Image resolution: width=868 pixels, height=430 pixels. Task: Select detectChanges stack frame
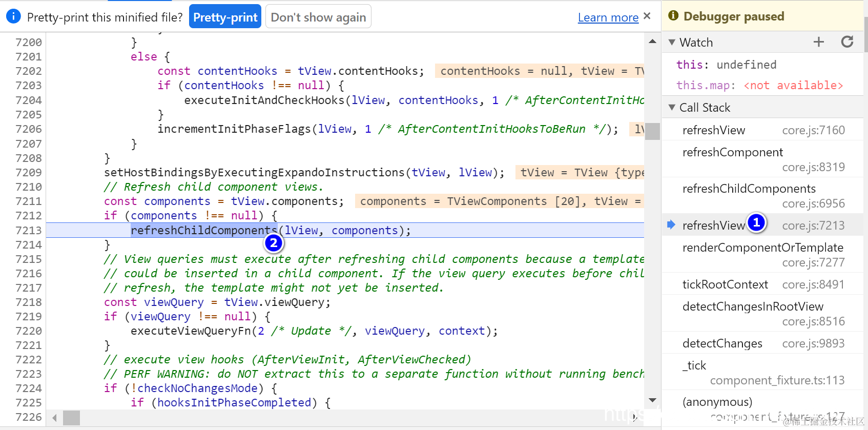click(x=763, y=343)
